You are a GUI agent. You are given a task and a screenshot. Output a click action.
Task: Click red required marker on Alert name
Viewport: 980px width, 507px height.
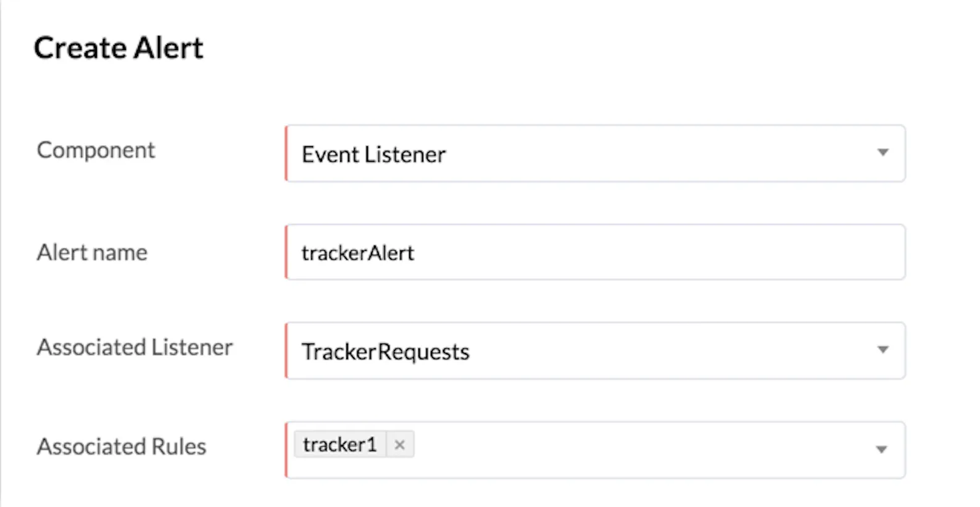[x=286, y=252]
